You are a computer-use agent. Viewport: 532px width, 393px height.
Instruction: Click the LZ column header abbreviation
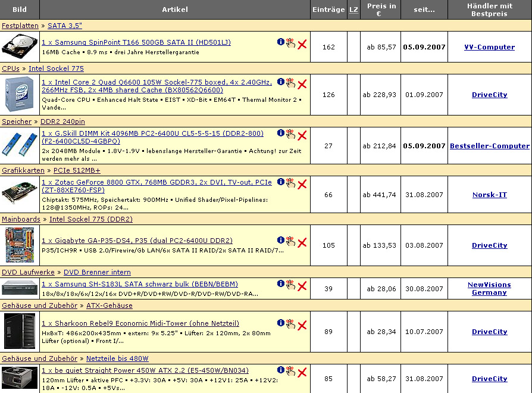click(x=353, y=10)
